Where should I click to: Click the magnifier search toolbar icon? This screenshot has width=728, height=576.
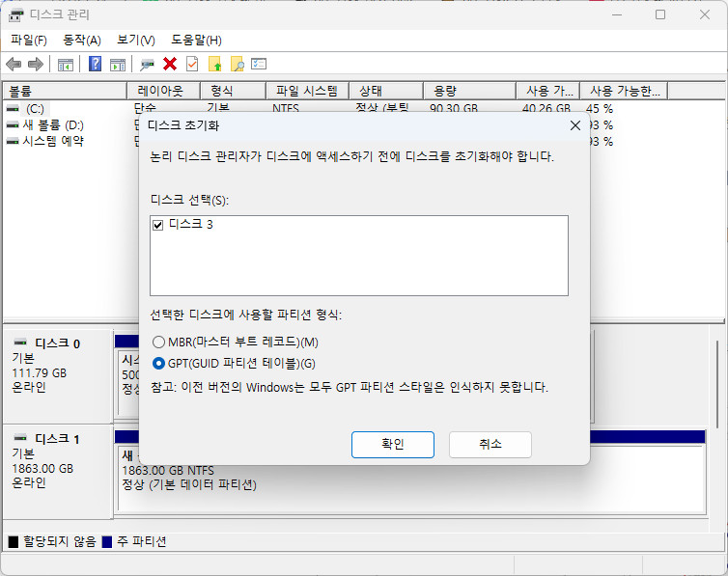click(x=238, y=64)
